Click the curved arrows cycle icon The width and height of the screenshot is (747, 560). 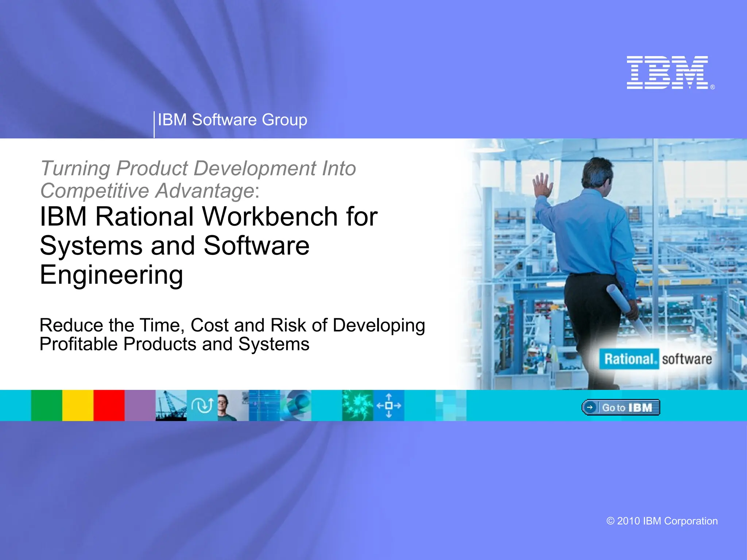(202, 405)
